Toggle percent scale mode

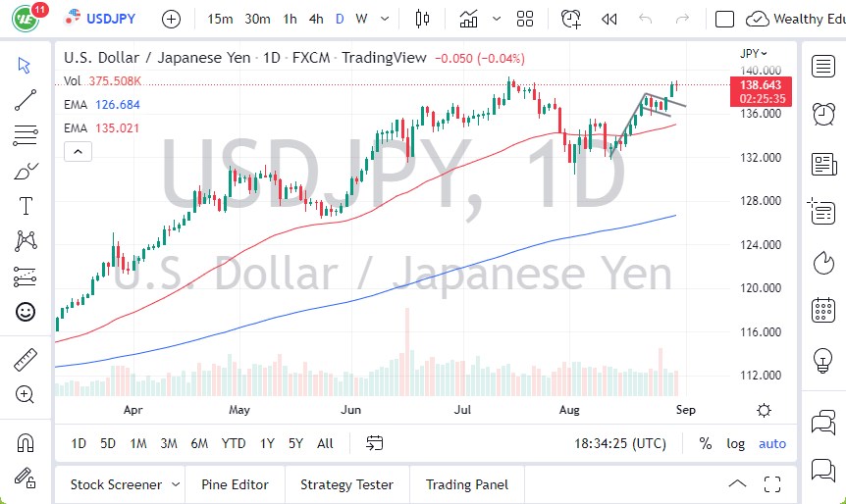(x=705, y=443)
